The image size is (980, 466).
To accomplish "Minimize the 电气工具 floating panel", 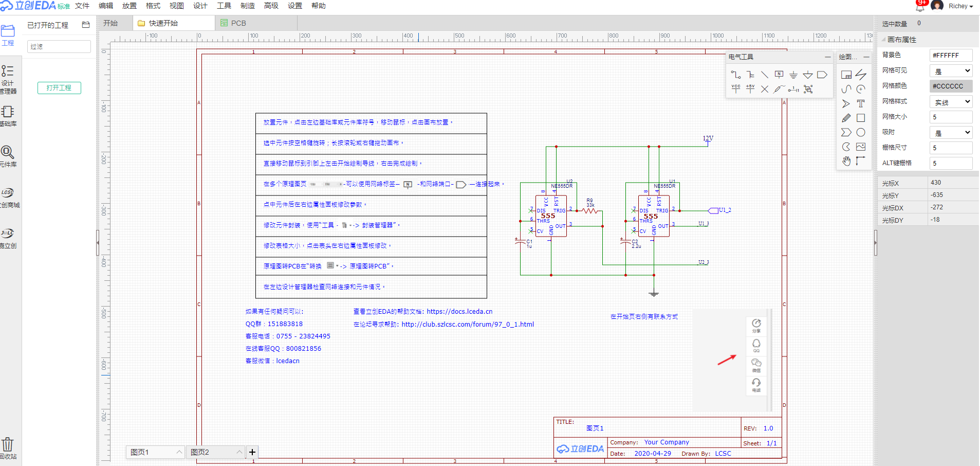I will click(x=827, y=57).
